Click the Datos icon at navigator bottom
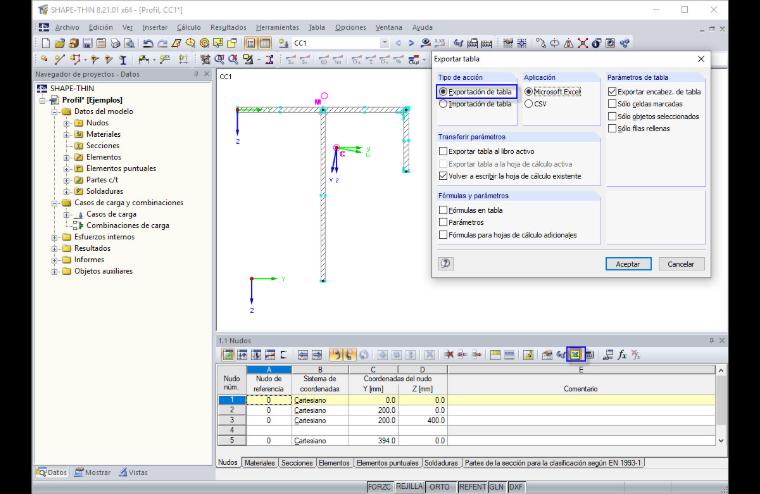The image size is (760, 494). [42, 472]
